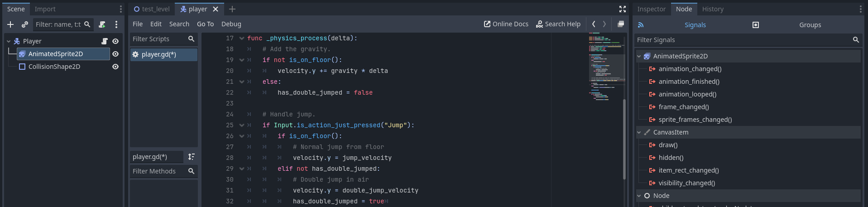Select animation_changed() signal
This screenshot has width=868, height=207.
[x=690, y=69]
